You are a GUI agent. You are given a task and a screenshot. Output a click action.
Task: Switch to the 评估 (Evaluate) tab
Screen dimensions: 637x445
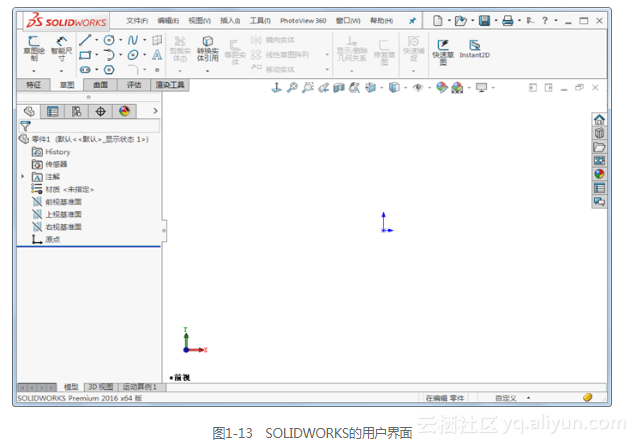[134, 85]
